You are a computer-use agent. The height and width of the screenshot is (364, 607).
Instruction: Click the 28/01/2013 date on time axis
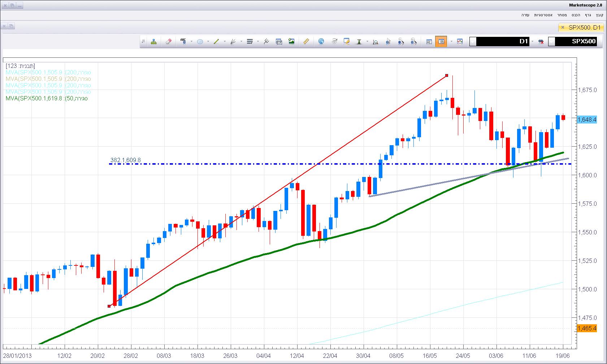(x=17, y=356)
